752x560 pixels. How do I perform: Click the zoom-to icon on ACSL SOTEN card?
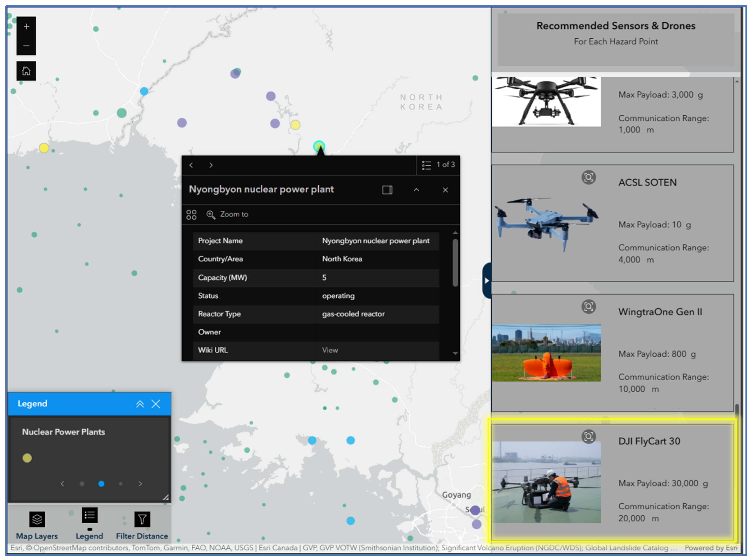588,177
